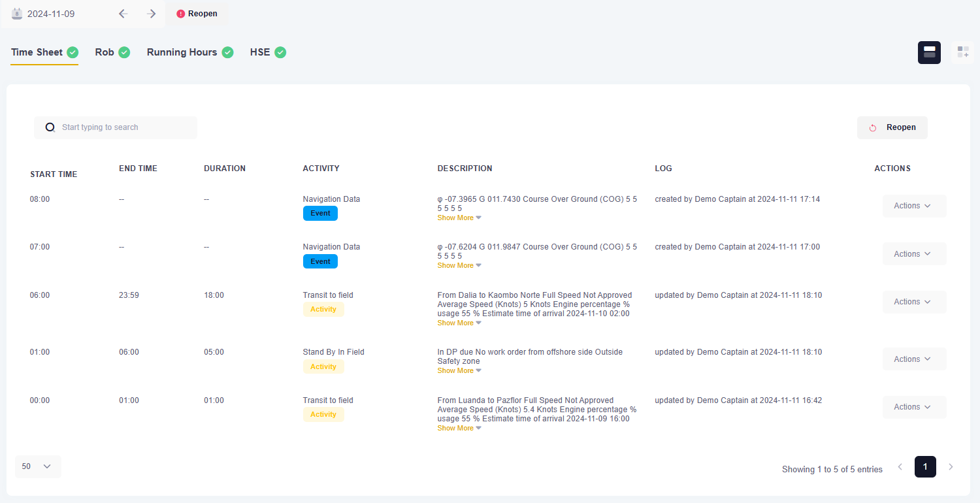The image size is (980, 503).
Task: Focus the Start typing to search field
Action: pyautogui.click(x=124, y=127)
